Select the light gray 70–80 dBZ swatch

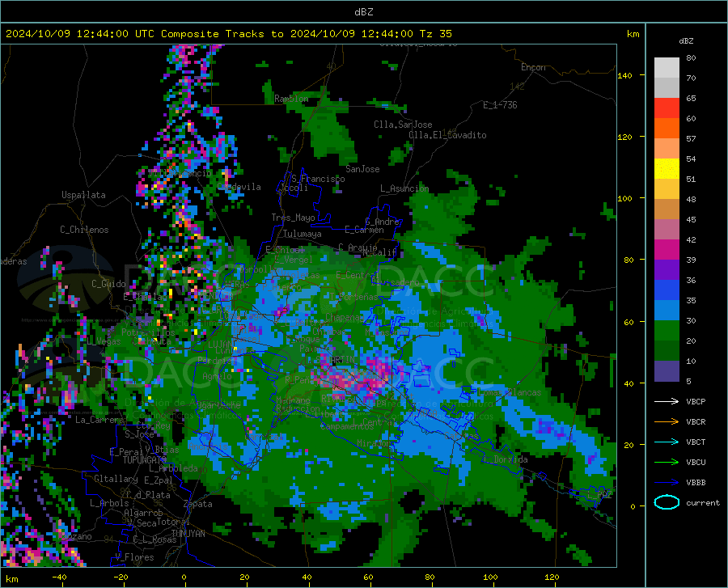667,68
